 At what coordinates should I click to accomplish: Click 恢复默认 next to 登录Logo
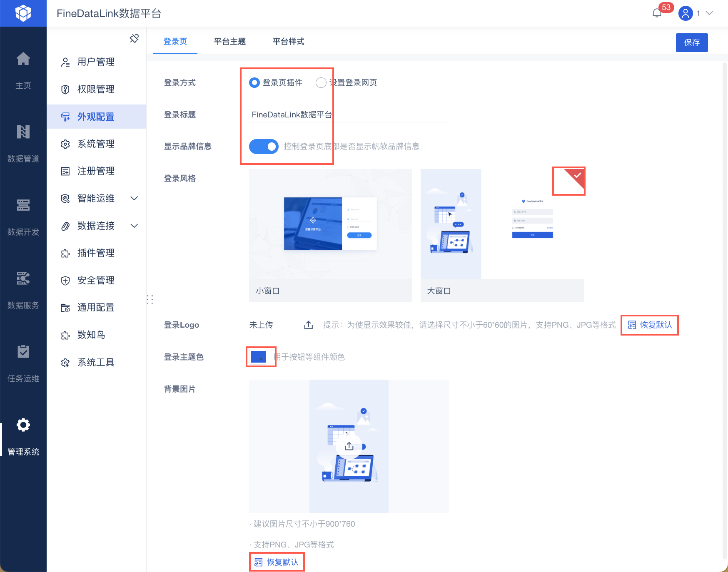[x=650, y=325]
